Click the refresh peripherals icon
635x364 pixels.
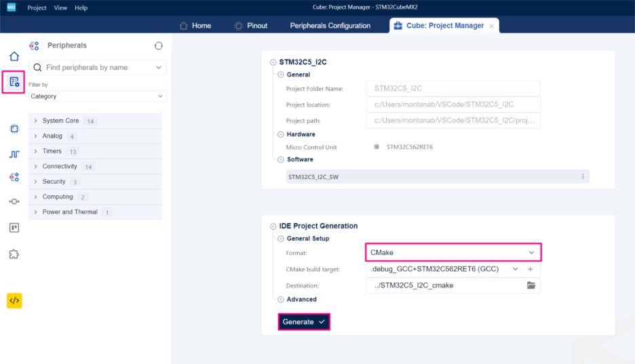[158, 45]
